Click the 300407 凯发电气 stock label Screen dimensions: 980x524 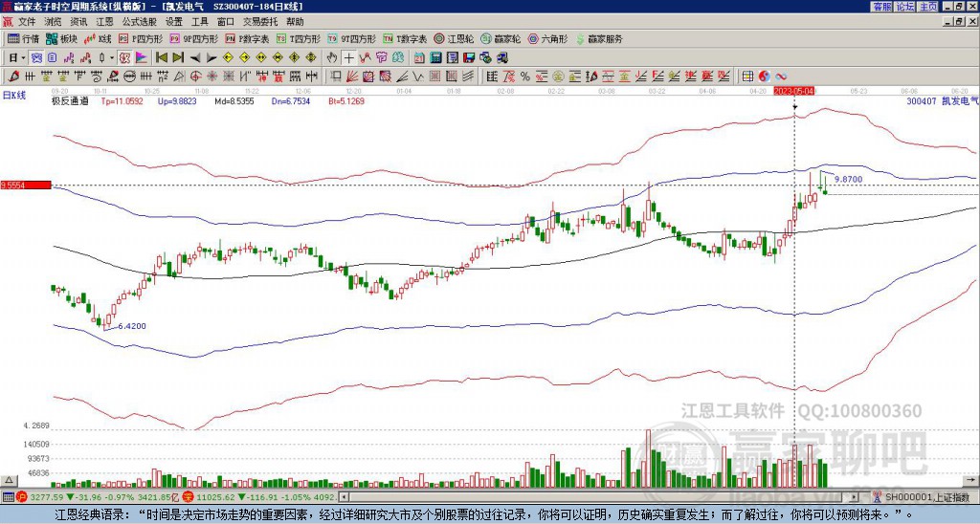942,100
